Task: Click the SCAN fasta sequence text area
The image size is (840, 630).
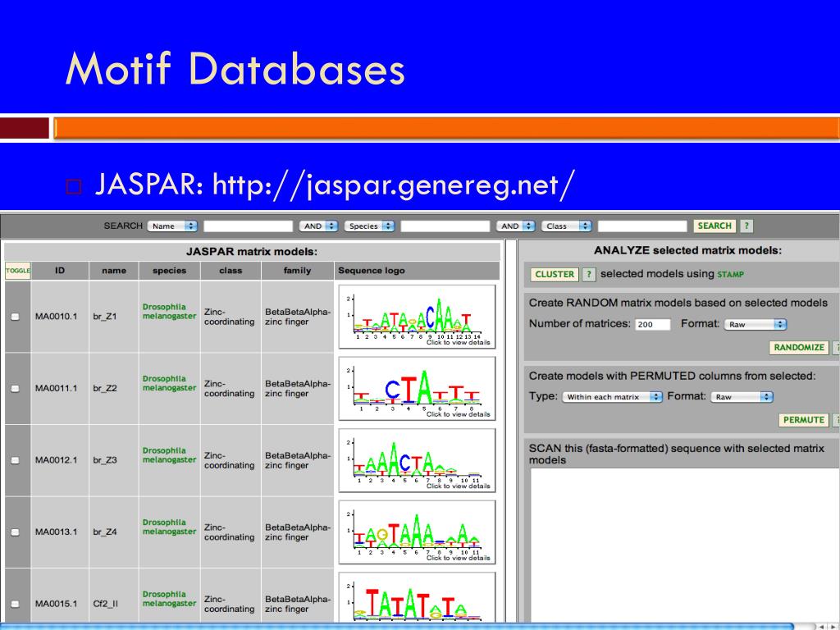Action: pos(685,545)
